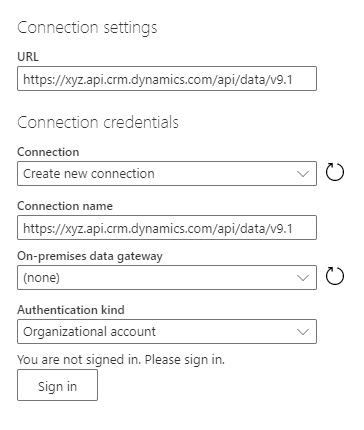The image size is (364, 430).
Task: Expand the Authentication kind chevron
Action: (x=303, y=332)
